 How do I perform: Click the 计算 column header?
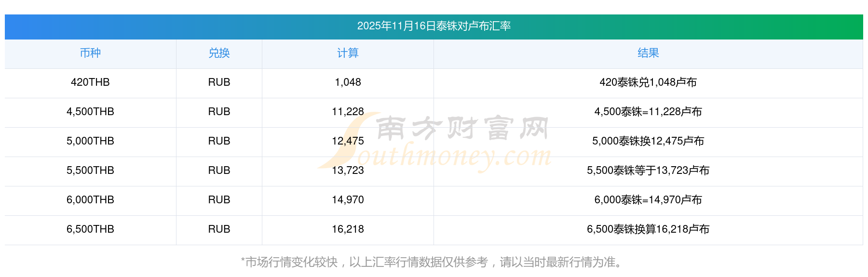348,53
